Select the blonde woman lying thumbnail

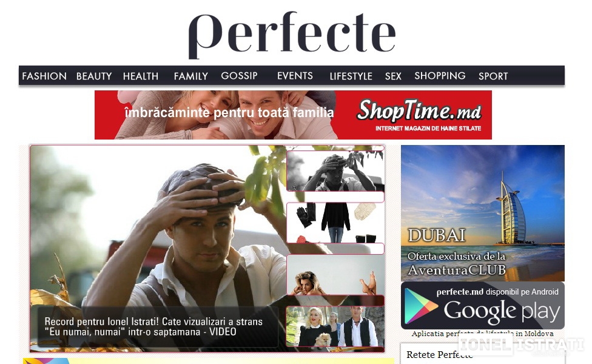tap(335, 274)
